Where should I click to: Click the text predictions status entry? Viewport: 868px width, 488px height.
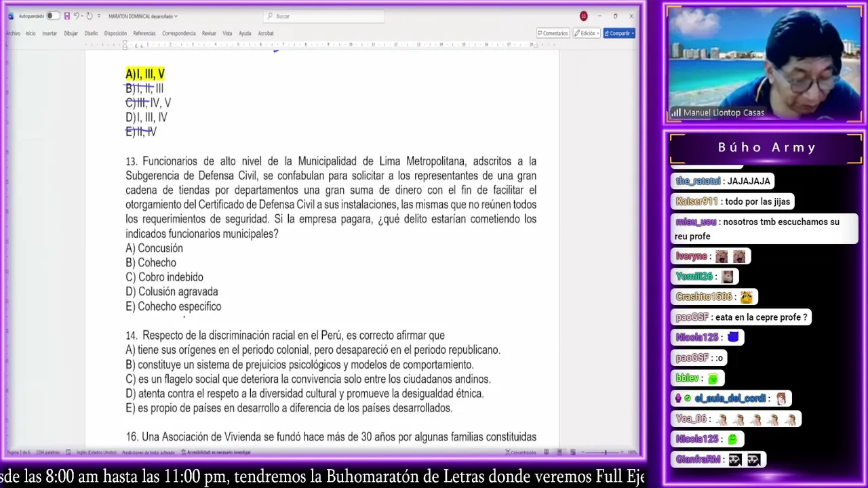[x=148, y=452]
